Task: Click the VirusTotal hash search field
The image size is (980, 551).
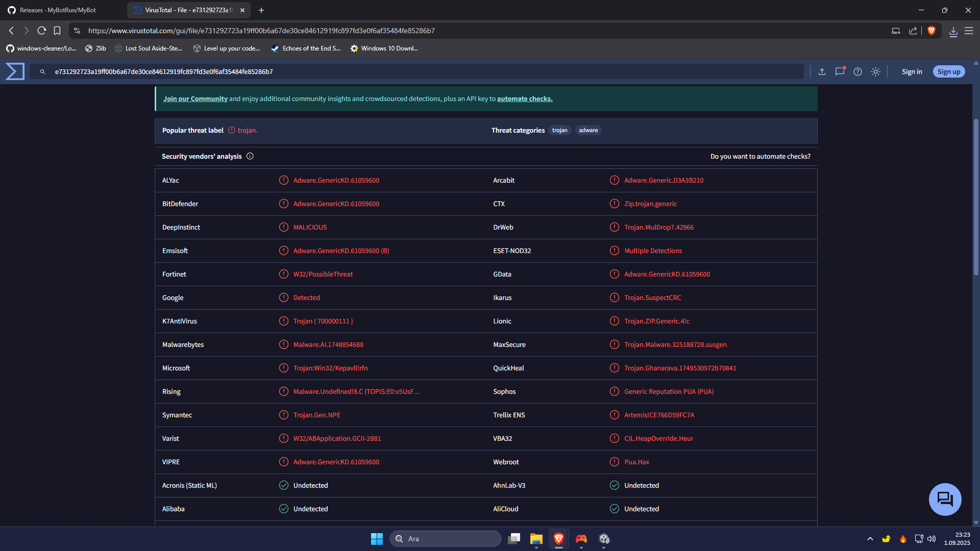Action: tap(416, 72)
